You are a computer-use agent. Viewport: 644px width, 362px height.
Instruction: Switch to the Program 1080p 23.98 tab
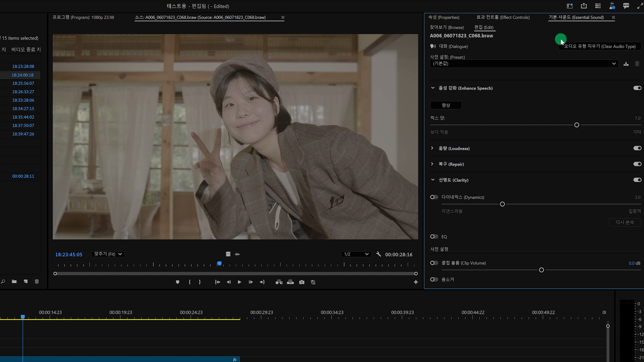click(x=83, y=17)
